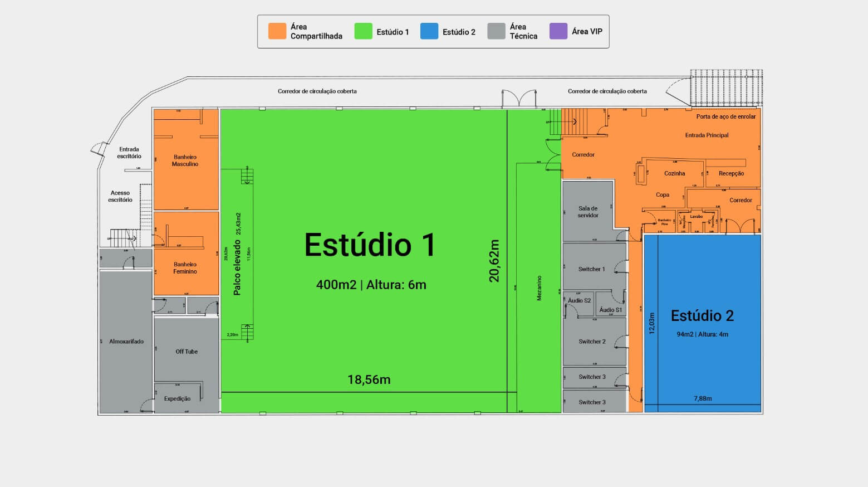Click the Switcher 2 room
868x487 pixels.
592,342
